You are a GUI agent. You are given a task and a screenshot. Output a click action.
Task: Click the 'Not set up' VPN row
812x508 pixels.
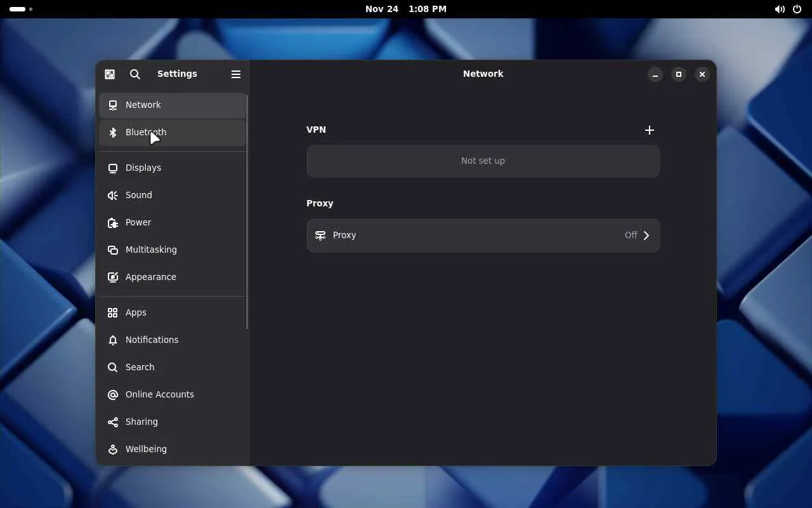tap(483, 161)
